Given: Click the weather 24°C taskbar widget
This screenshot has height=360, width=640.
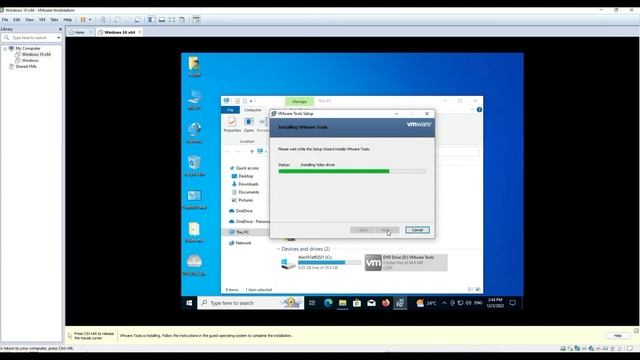Looking at the screenshot, I should (426, 303).
